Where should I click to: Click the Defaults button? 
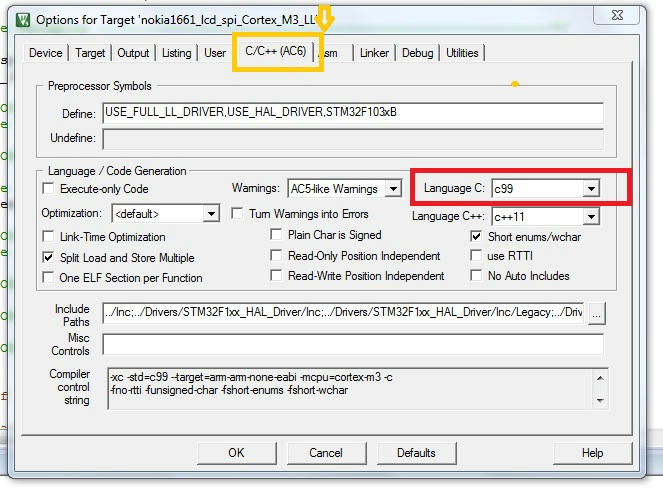click(416, 453)
